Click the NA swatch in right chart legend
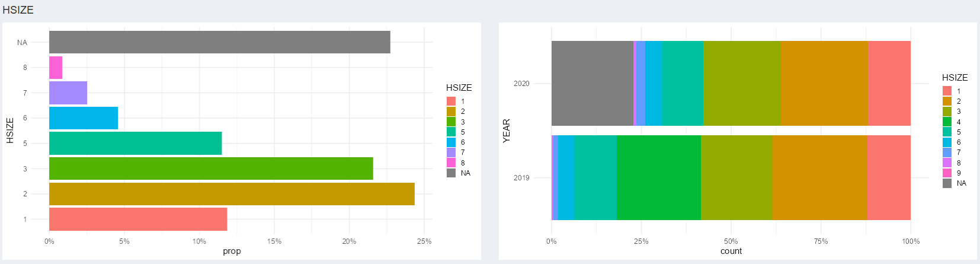This screenshot has width=980, height=264. tap(947, 183)
